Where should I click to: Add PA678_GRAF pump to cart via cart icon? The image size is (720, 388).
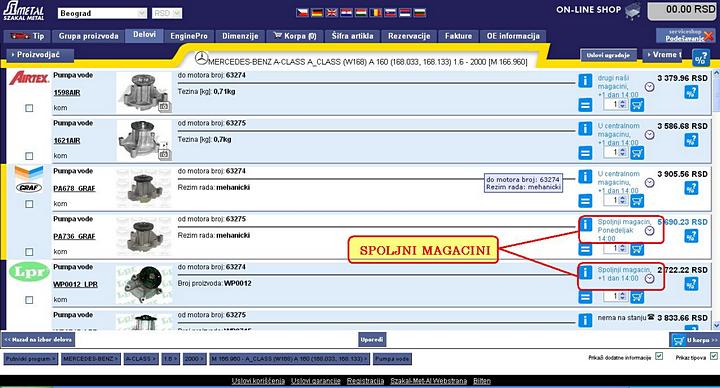(x=637, y=201)
